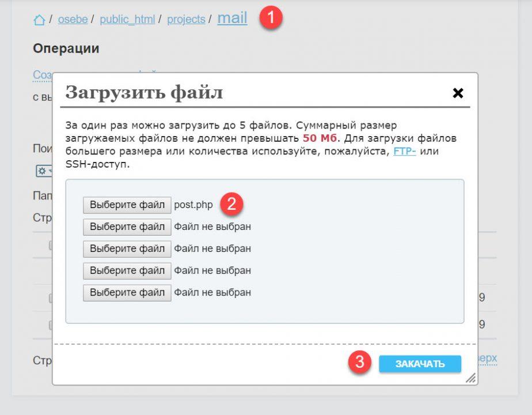Screen dimensions: 532x415
Task: Click the resize handle of the dialog
Action: (x=471, y=379)
